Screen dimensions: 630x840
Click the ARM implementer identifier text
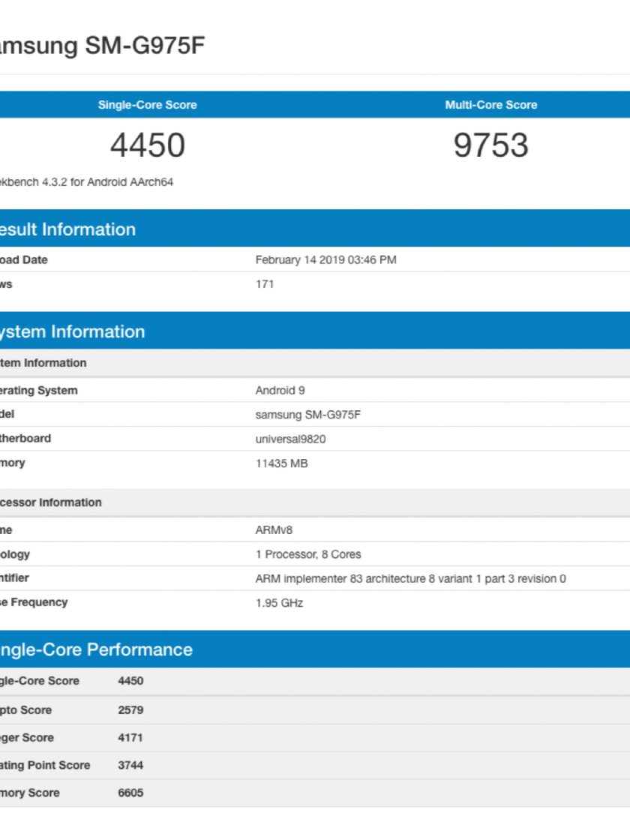(410, 578)
